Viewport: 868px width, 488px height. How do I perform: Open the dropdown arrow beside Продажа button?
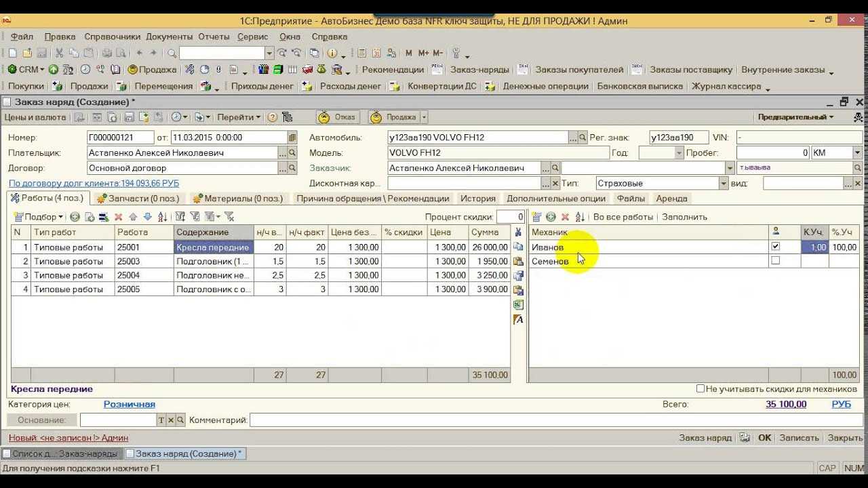425,117
